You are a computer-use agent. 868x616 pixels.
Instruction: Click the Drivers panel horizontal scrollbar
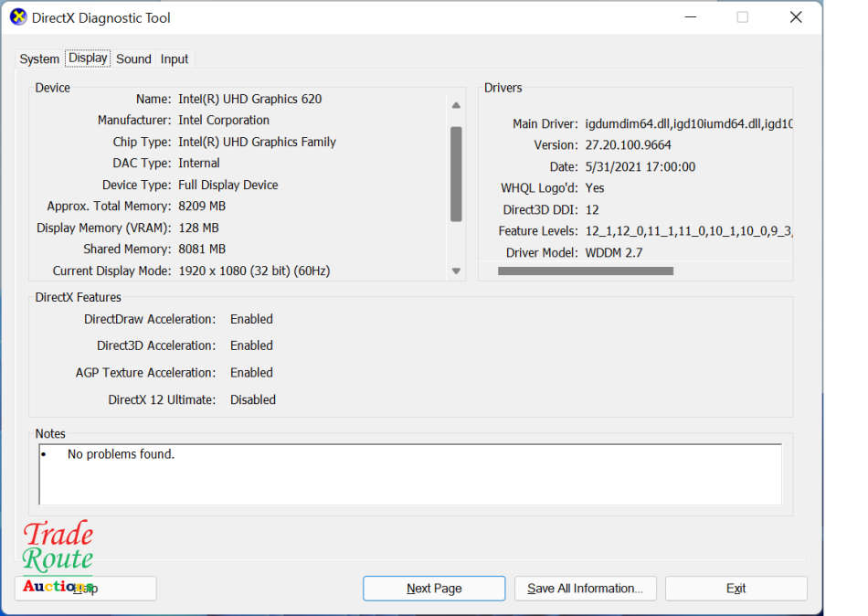(585, 271)
